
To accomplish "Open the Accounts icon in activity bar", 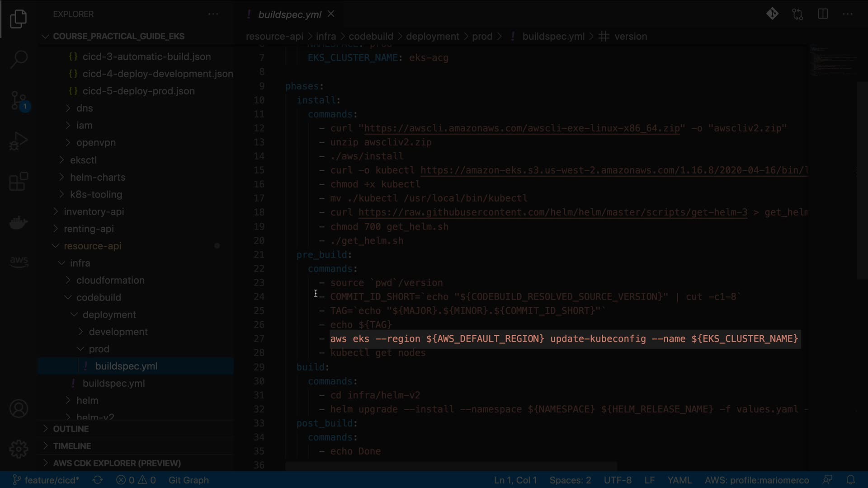I will pyautogui.click(x=19, y=408).
